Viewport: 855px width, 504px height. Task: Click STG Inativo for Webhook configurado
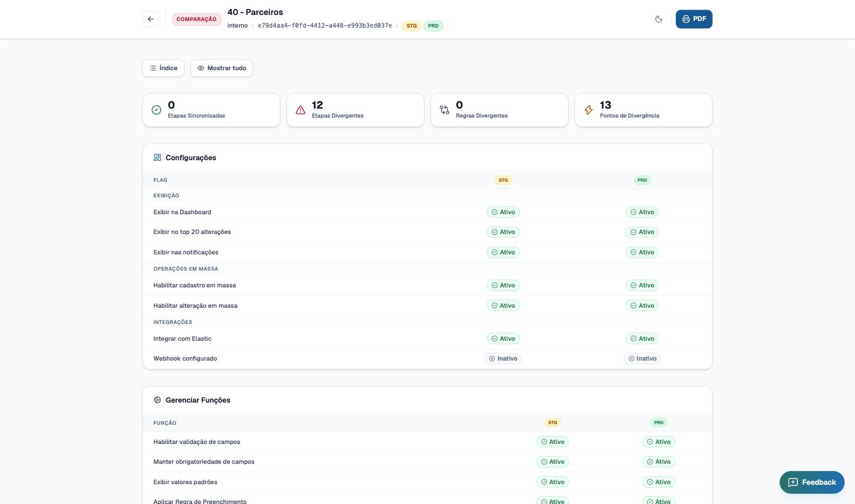[x=503, y=358]
